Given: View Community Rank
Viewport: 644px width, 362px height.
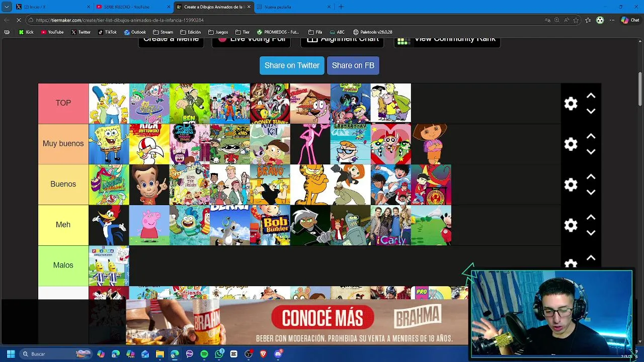Looking at the screenshot, I should (447, 40).
